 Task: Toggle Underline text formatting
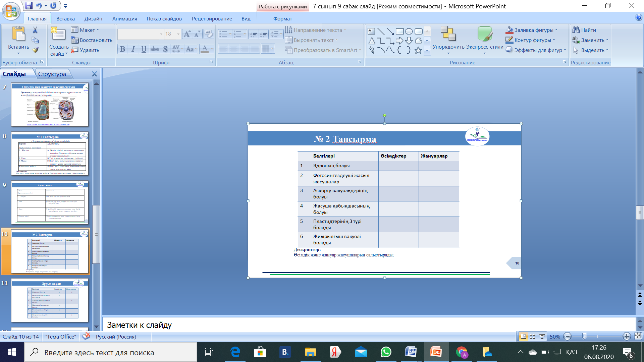(144, 49)
